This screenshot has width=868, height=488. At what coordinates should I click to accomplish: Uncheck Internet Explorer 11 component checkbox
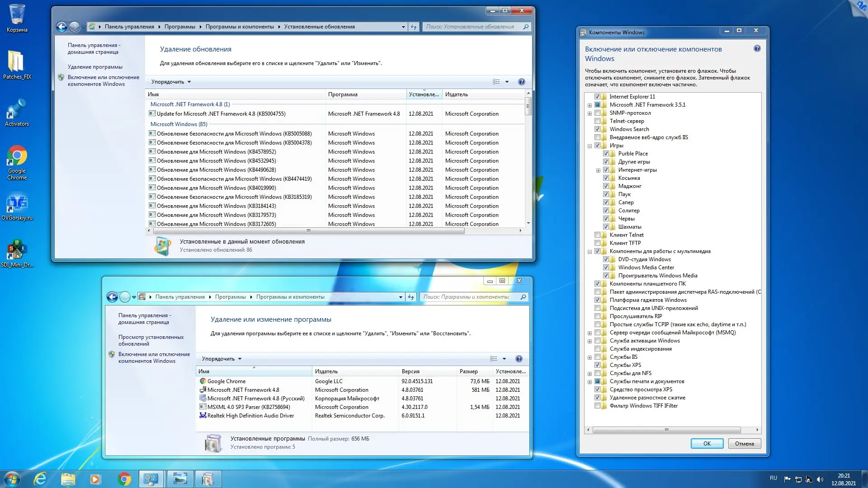597,97
